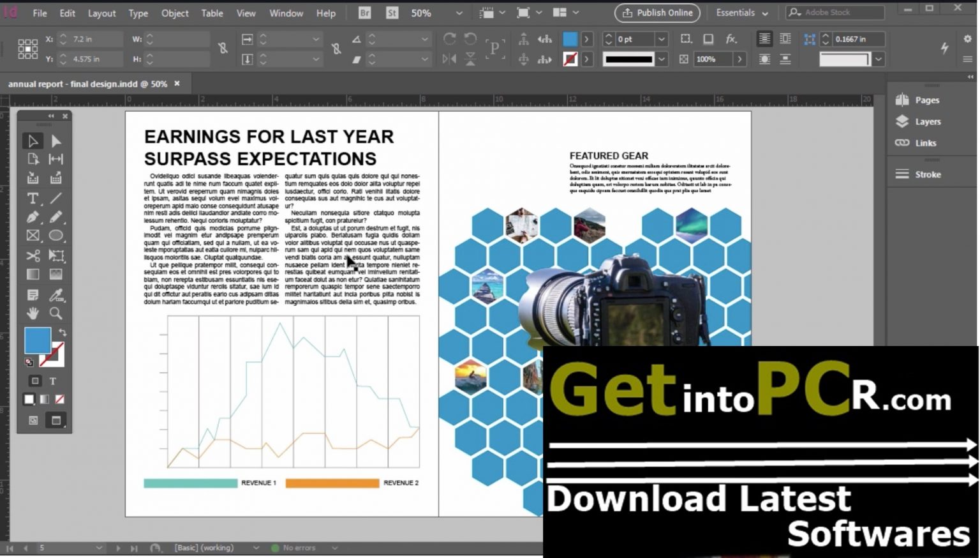Open stroke weight 0 pt dropdown
This screenshot has width=980, height=558.
tap(662, 39)
